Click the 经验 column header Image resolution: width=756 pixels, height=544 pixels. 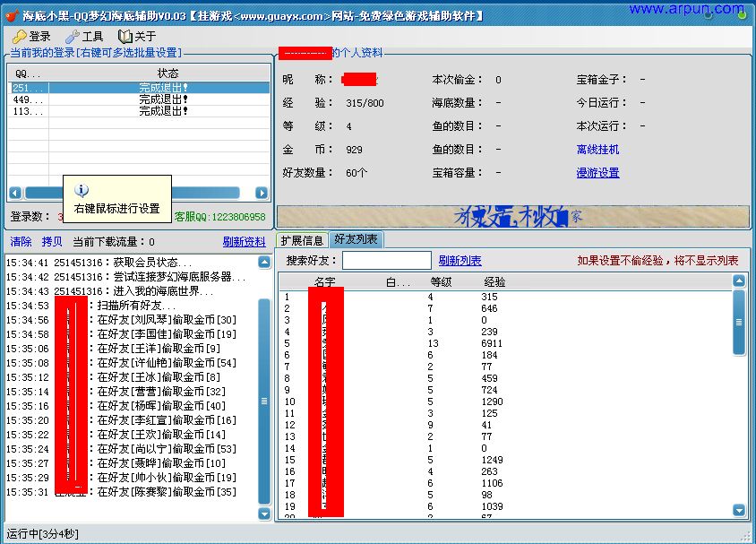pyautogui.click(x=494, y=282)
